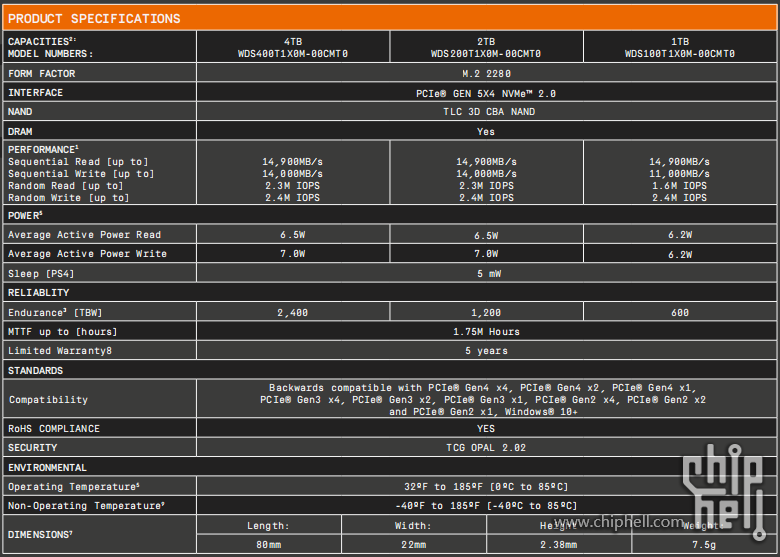
Task: Select the 2TB model number WDS200T1X0M-00CMT0
Action: (x=486, y=54)
